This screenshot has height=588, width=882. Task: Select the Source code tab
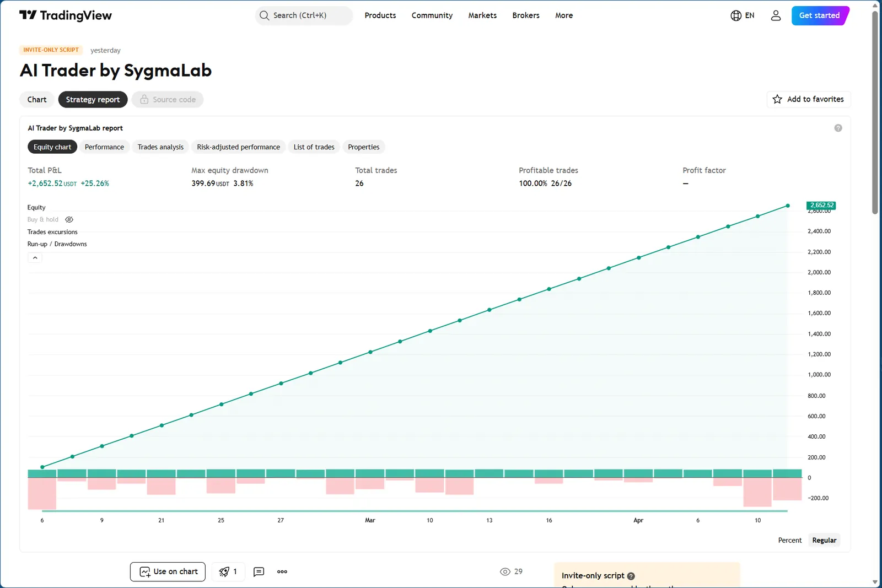(x=168, y=99)
